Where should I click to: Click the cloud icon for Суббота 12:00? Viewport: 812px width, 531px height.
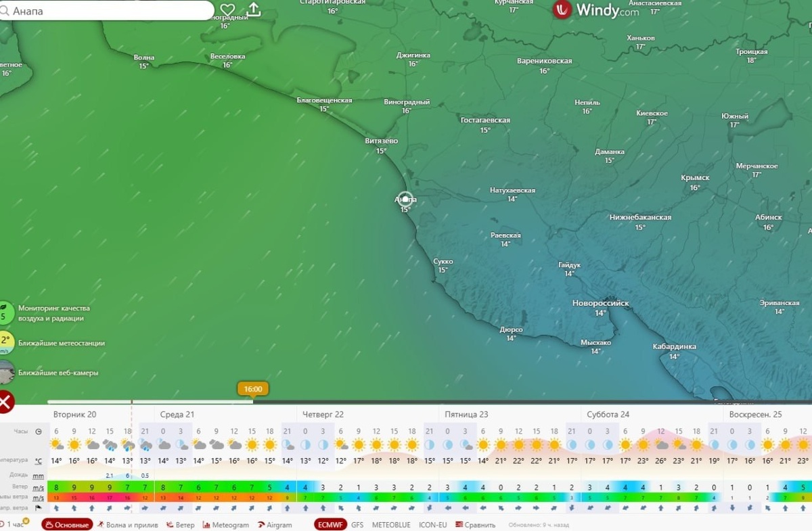click(661, 445)
